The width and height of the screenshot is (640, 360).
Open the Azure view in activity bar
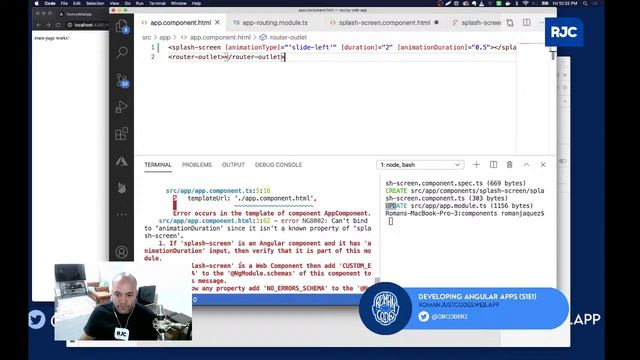[x=122, y=162]
